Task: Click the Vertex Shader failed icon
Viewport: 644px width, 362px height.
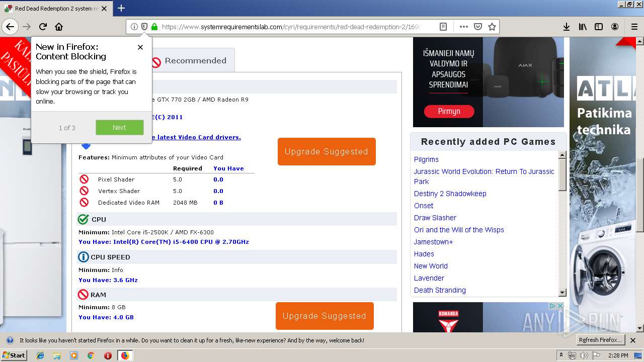Action: [x=84, y=191]
